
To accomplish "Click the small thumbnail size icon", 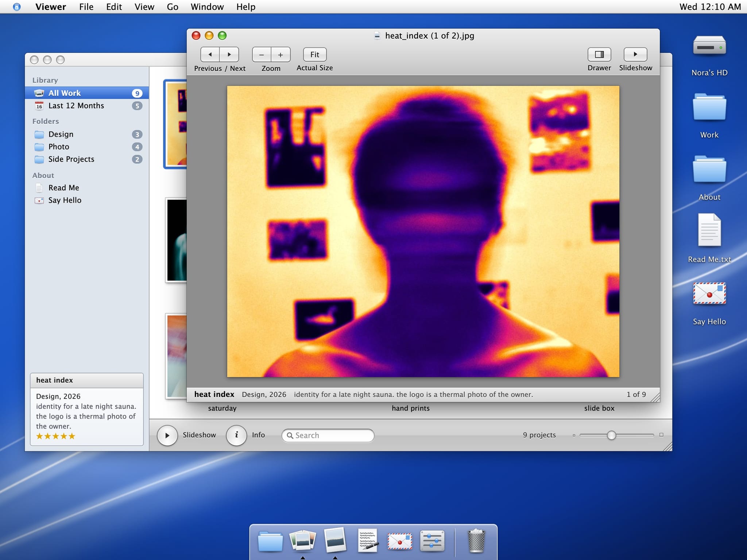I will [x=574, y=435].
